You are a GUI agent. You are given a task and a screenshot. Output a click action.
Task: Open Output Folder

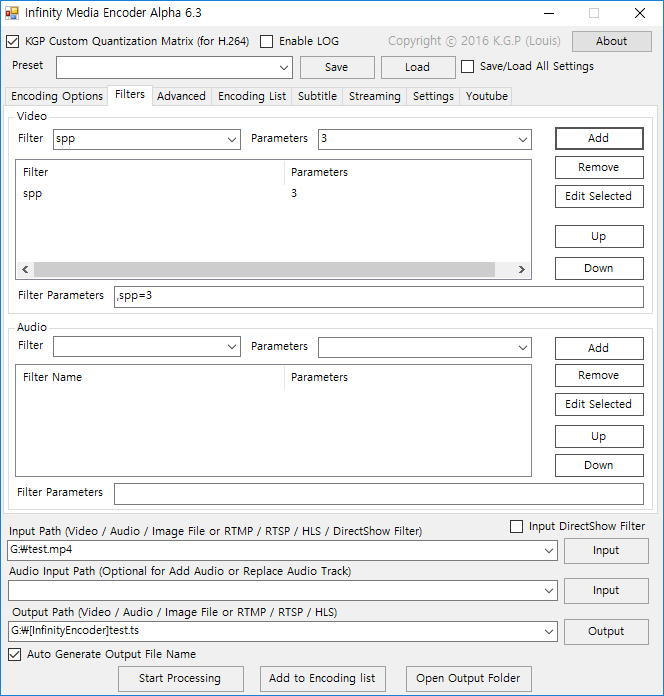tap(469, 679)
